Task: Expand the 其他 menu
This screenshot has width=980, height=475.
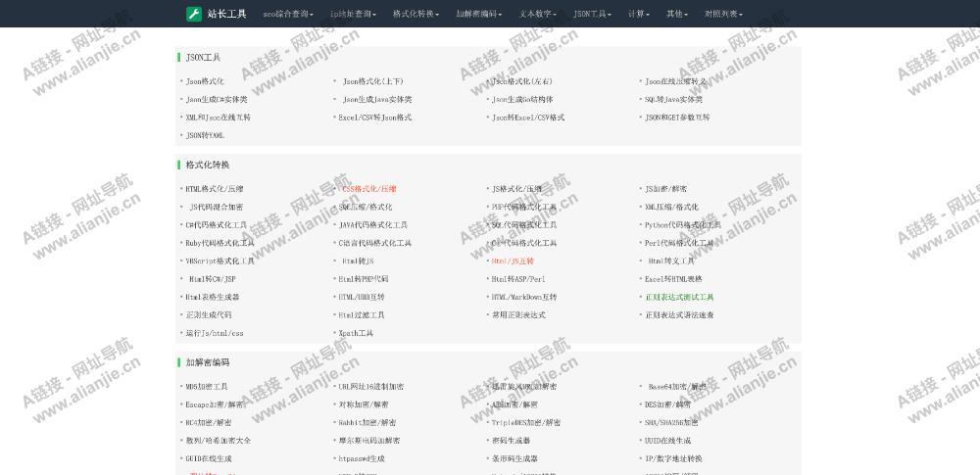Action: [677, 14]
